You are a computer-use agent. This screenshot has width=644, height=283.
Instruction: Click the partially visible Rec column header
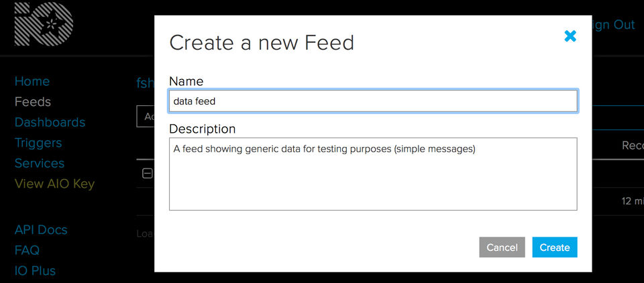(x=633, y=146)
